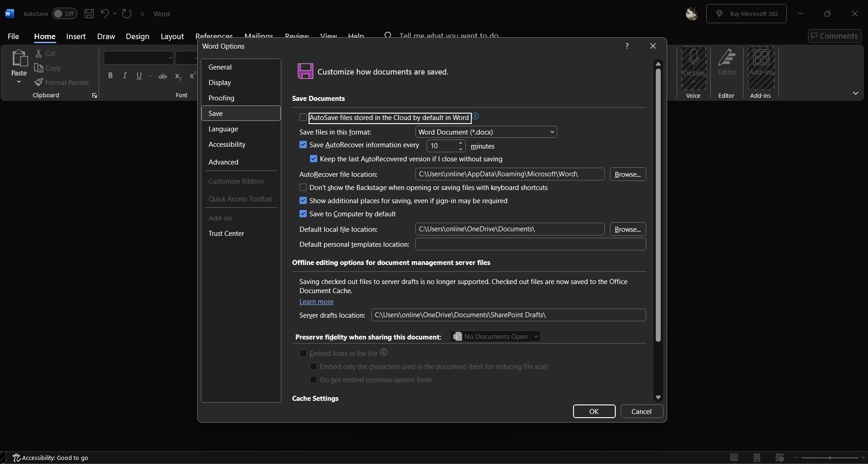Click the user account avatar
Screen dimensions: 868x464
pos(692,14)
